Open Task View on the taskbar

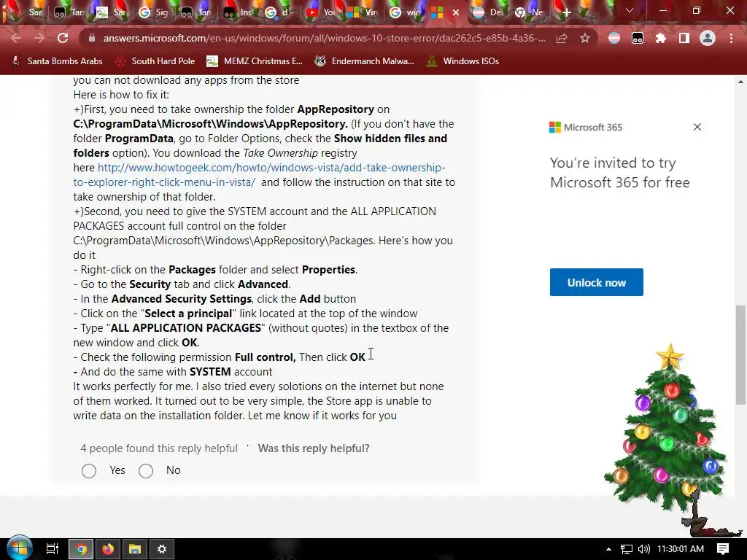(x=52, y=549)
